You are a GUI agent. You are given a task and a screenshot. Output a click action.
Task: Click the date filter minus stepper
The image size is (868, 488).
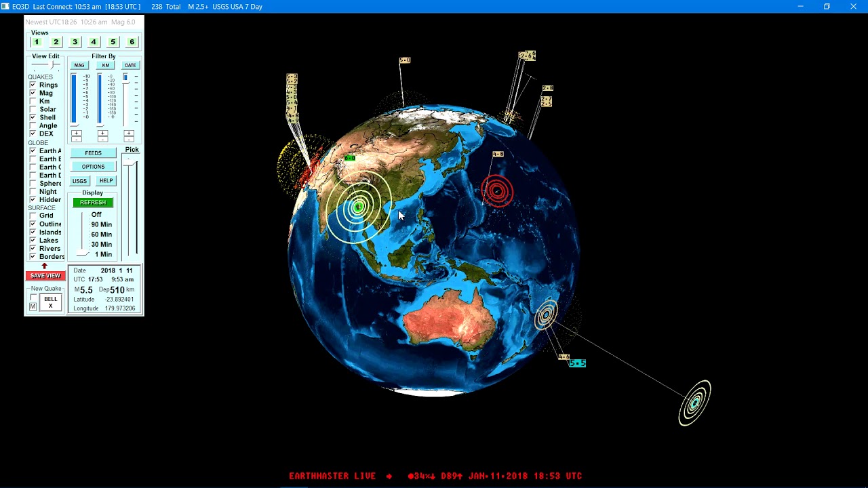point(129,139)
